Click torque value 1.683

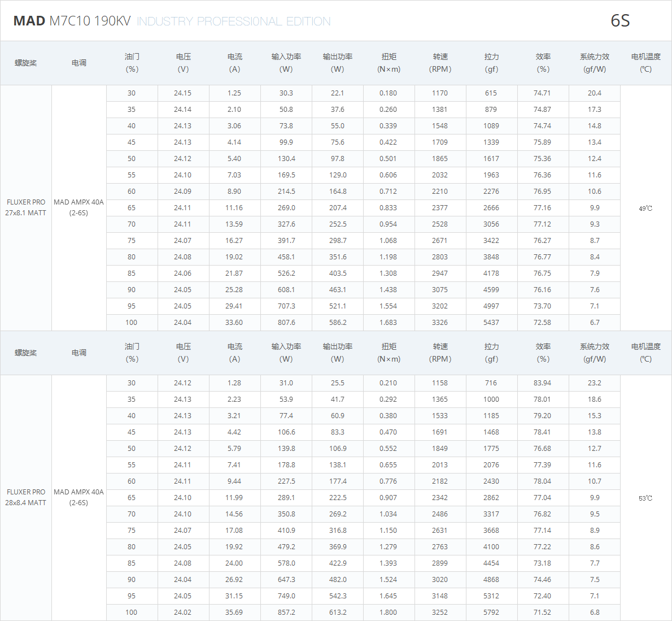389,323
